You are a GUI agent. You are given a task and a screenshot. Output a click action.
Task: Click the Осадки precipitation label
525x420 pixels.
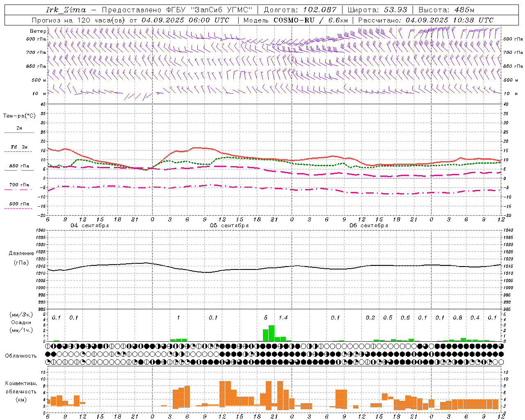pos(21,323)
